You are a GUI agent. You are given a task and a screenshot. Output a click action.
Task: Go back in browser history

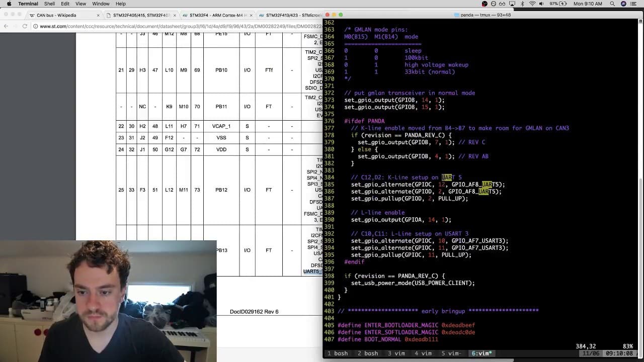pyautogui.click(x=6, y=26)
